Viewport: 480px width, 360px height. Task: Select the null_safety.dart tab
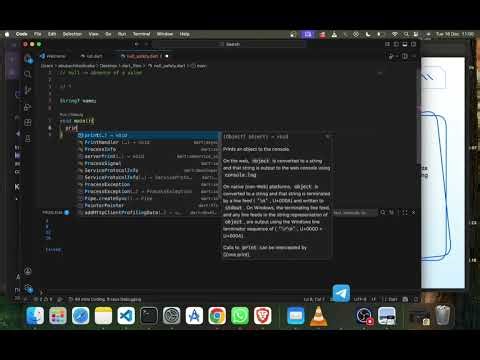click(x=144, y=56)
